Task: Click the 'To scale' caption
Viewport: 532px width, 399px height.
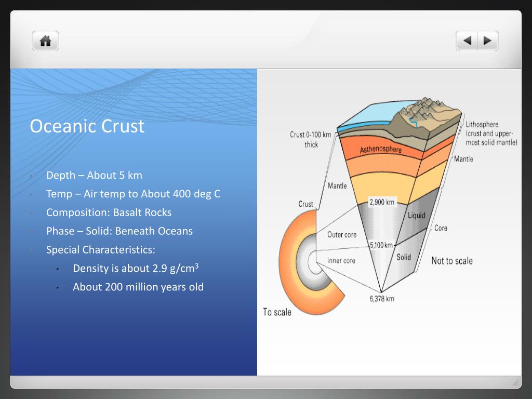Action: (277, 312)
